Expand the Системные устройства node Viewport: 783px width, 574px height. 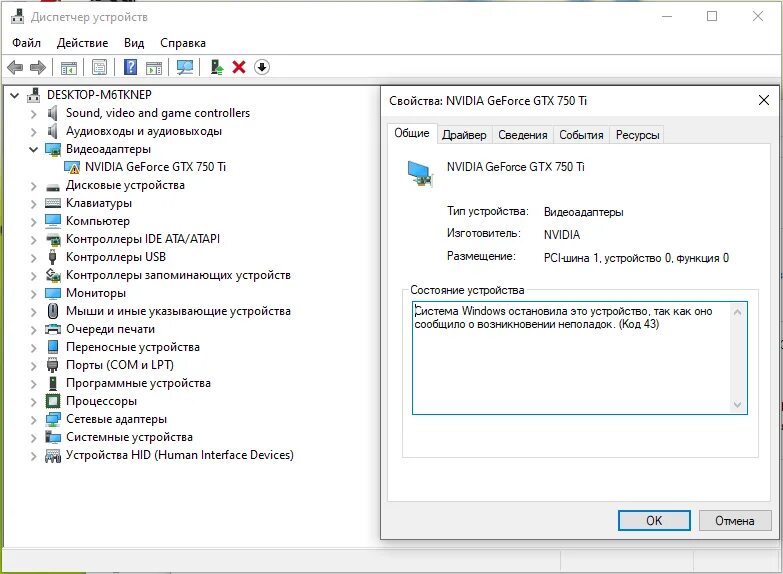click(x=33, y=438)
